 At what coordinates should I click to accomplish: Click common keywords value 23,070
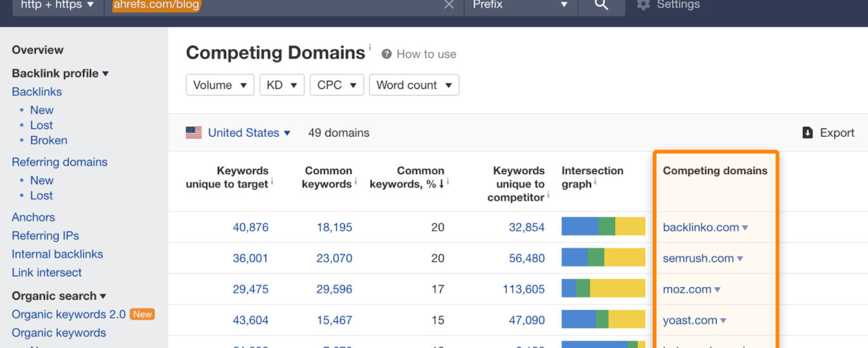pos(335,258)
